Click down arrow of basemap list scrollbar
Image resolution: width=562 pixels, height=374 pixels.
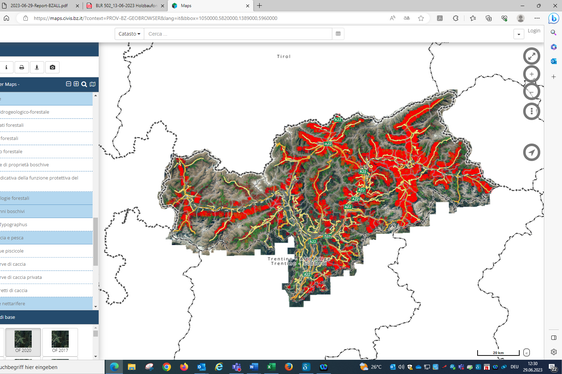(x=95, y=356)
